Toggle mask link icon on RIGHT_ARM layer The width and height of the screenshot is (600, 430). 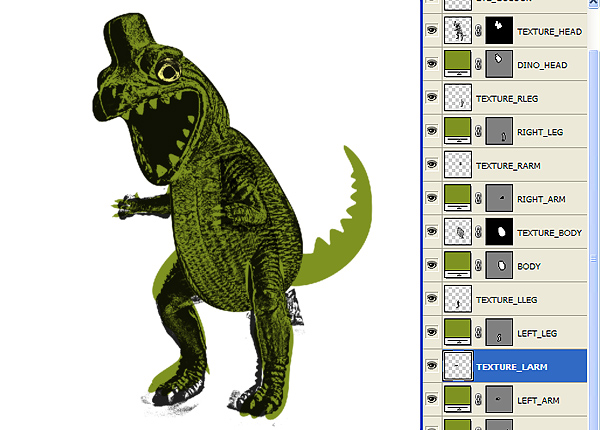pos(478,198)
